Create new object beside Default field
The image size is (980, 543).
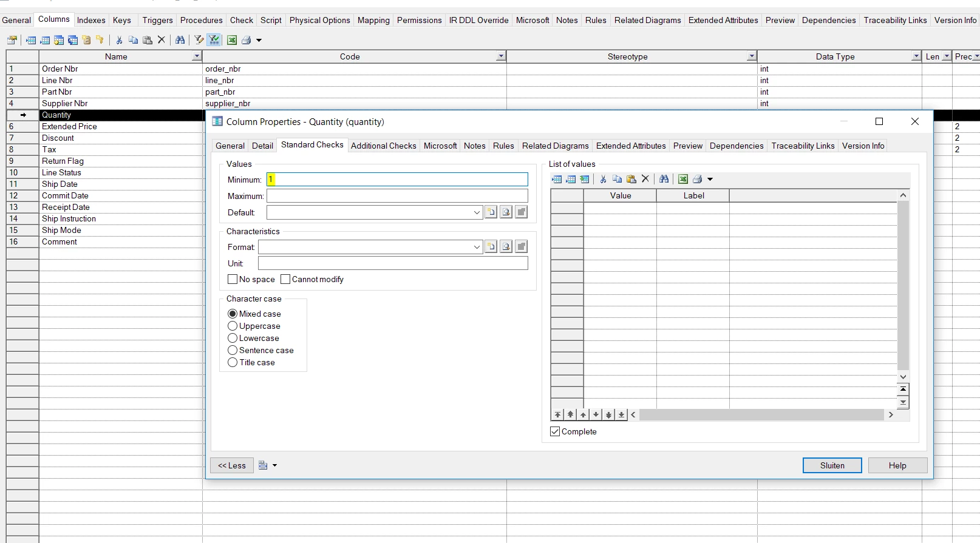pyautogui.click(x=491, y=212)
